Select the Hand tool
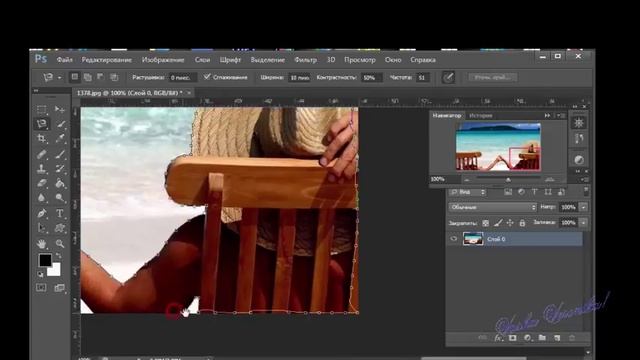This screenshot has width=640, height=360. click(x=41, y=244)
